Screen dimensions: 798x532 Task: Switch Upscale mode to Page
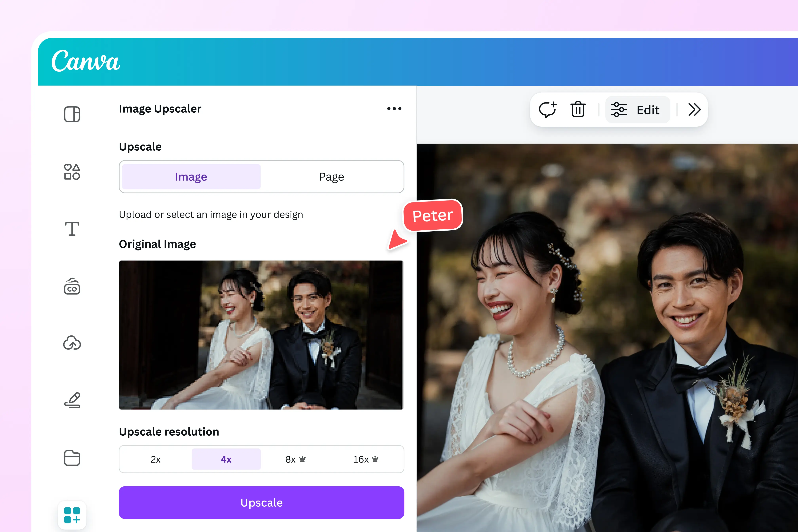click(332, 176)
